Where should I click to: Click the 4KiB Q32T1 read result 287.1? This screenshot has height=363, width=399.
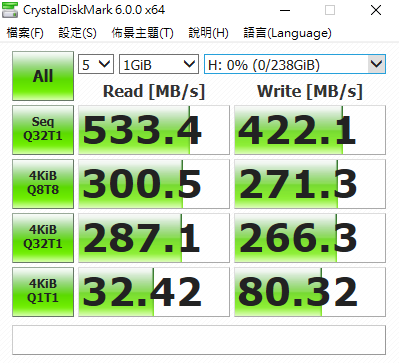click(154, 238)
